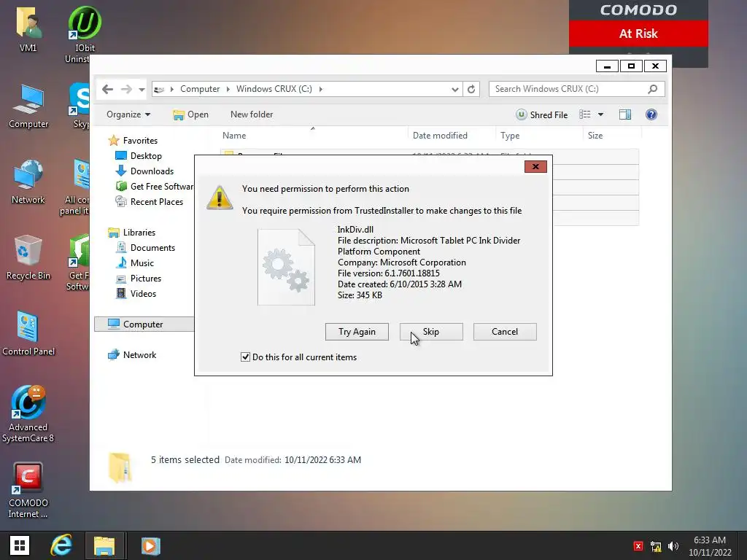Open the Pictures library
Screen dimensions: 747x560
coord(139,278)
